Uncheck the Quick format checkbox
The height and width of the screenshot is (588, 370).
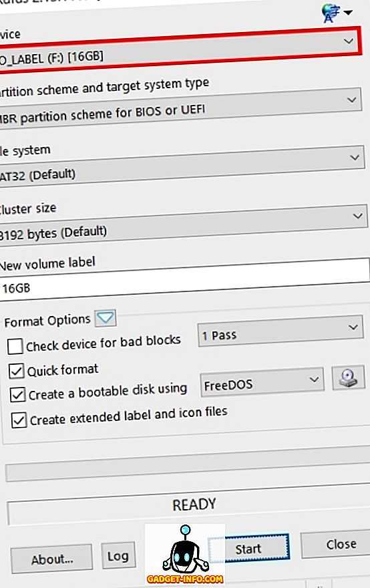17,371
